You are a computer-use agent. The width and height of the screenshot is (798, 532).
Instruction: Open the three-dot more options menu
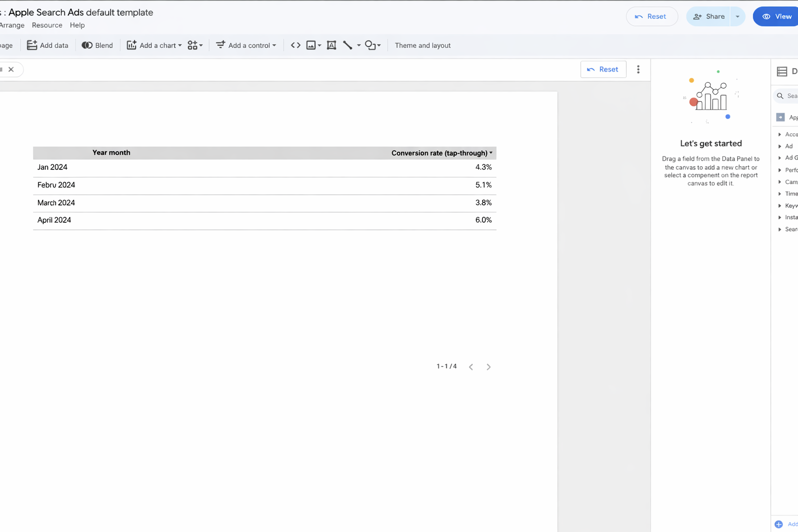pos(639,69)
